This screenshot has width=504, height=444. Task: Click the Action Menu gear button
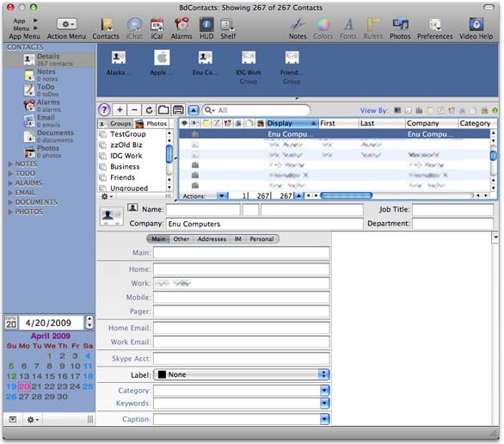tap(67, 24)
